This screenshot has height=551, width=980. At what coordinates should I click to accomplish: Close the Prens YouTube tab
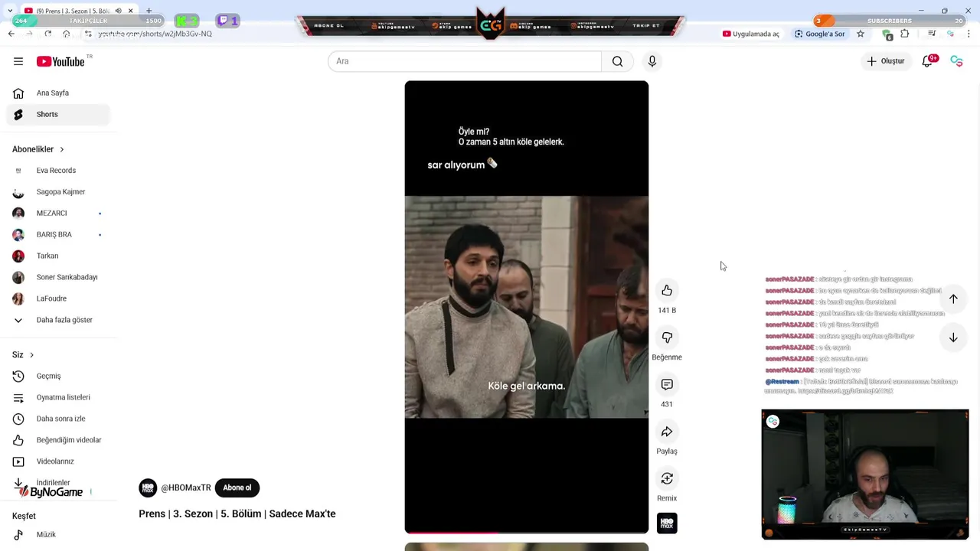(130, 11)
